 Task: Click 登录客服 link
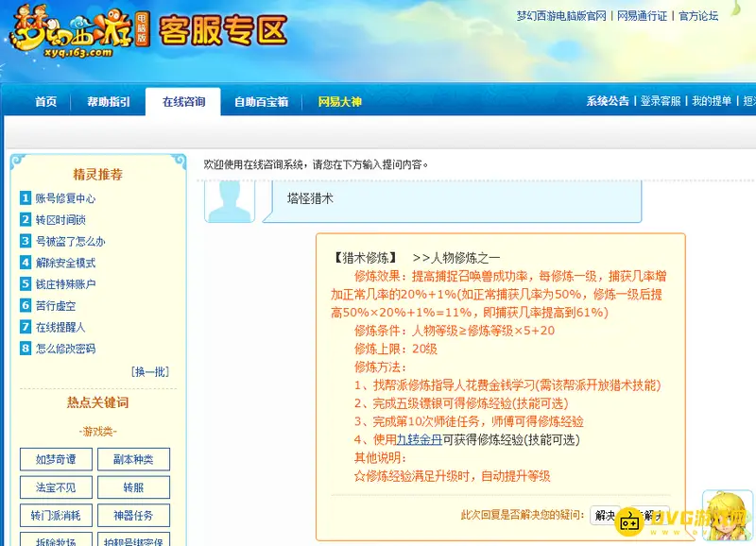661,101
